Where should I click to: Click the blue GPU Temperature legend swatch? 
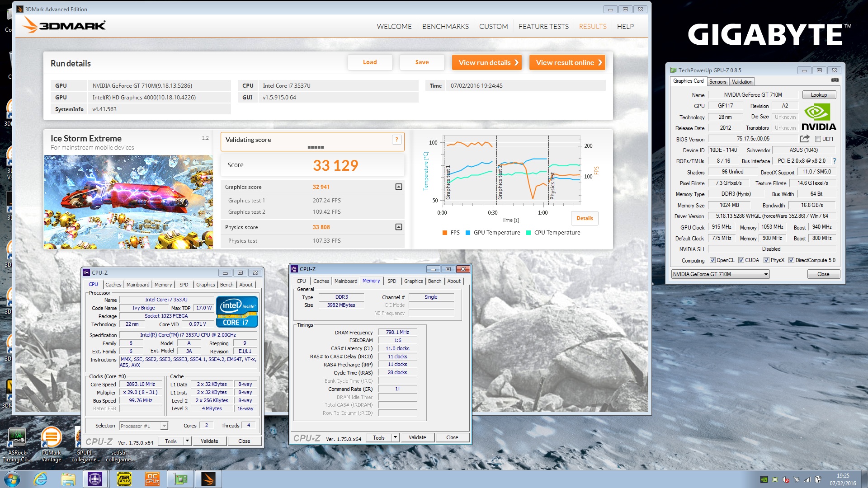coord(468,233)
